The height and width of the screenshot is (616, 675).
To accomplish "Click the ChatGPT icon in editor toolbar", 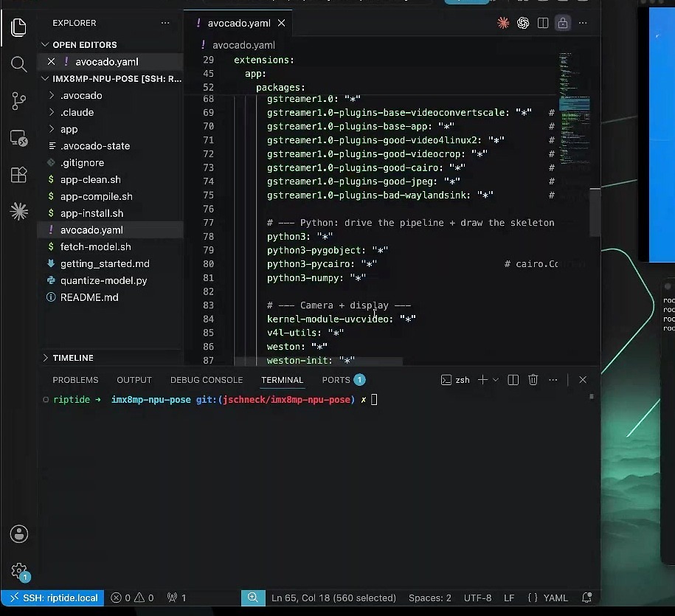I will [523, 23].
